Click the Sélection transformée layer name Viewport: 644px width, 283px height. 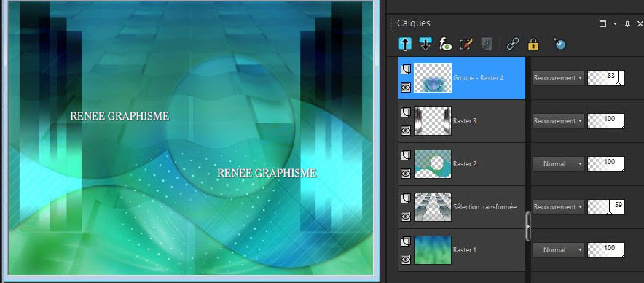click(484, 207)
